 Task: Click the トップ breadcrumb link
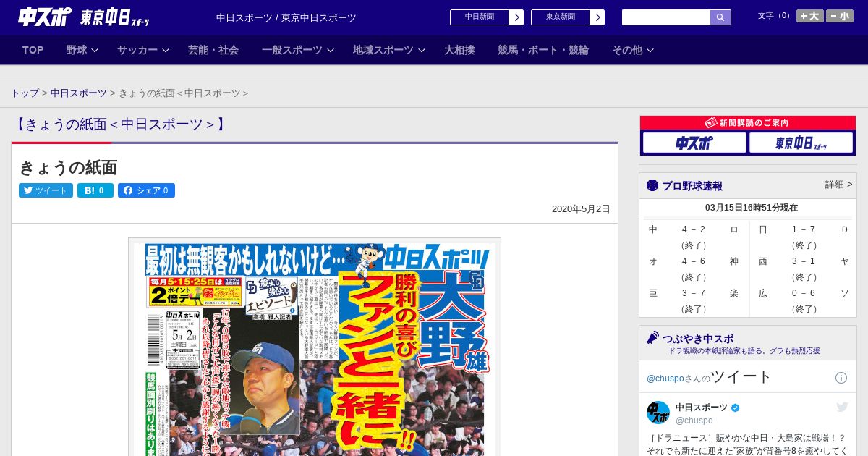pyautogui.click(x=25, y=93)
